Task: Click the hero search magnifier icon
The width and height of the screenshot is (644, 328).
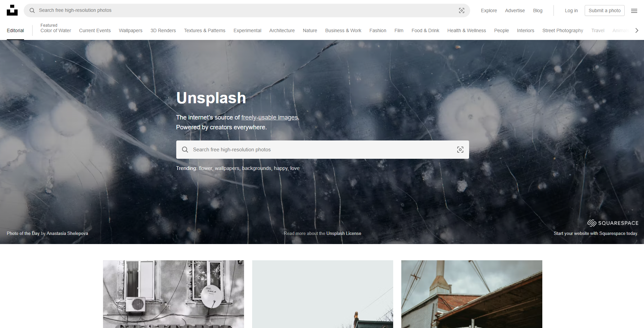Action: coord(185,150)
